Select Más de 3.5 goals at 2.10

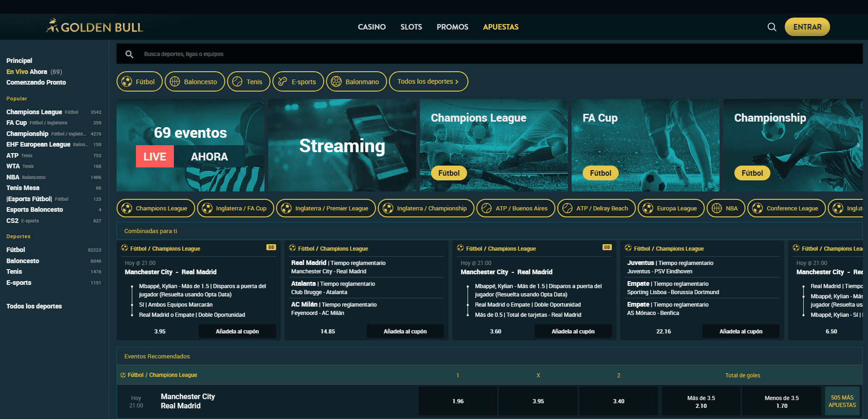pos(701,401)
